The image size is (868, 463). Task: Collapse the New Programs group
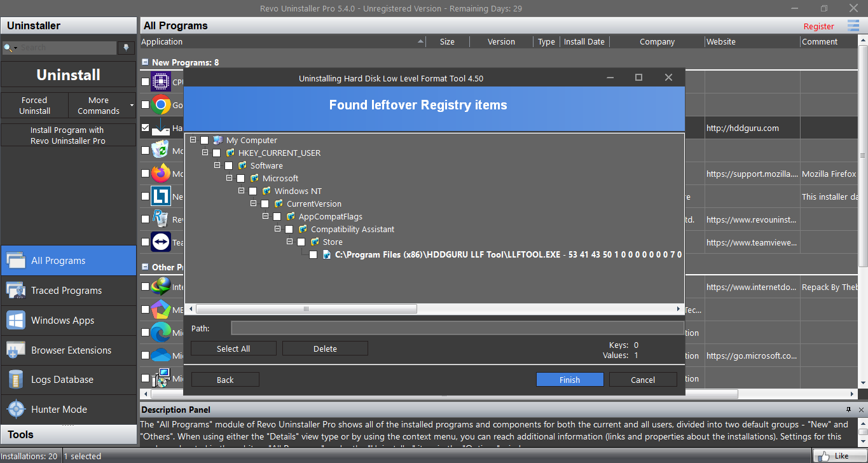146,62
